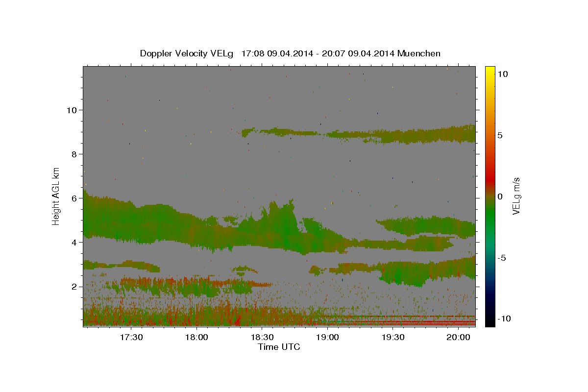Click the yellow top of the colorbar
The image size is (588, 392).
click(x=490, y=70)
